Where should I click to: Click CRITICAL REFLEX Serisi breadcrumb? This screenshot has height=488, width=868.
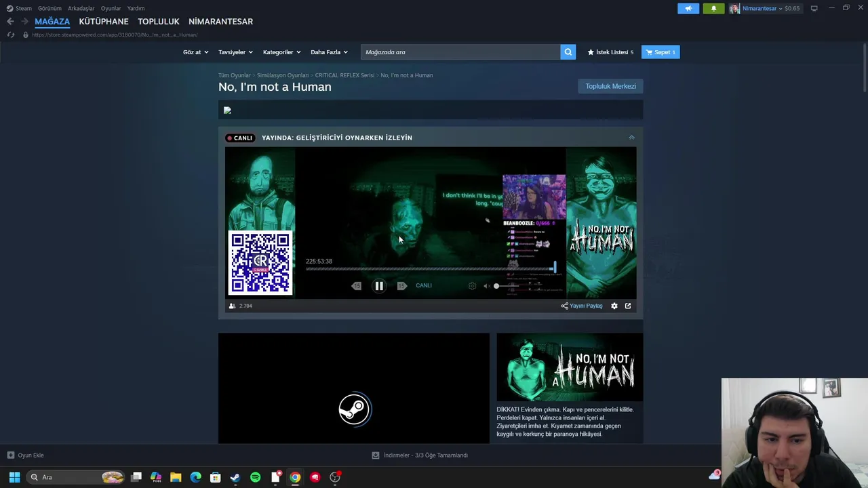344,75
